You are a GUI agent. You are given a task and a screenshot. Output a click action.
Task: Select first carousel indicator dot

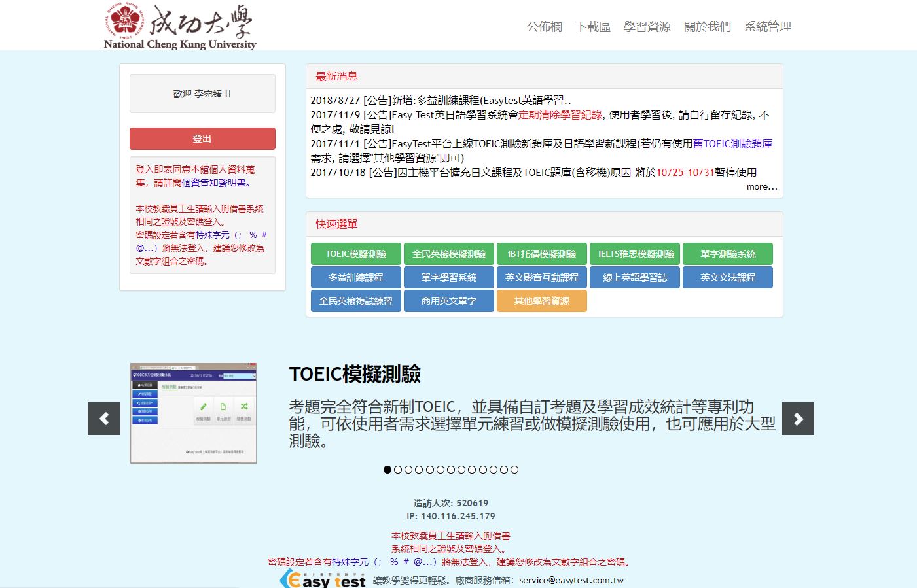[x=387, y=470]
